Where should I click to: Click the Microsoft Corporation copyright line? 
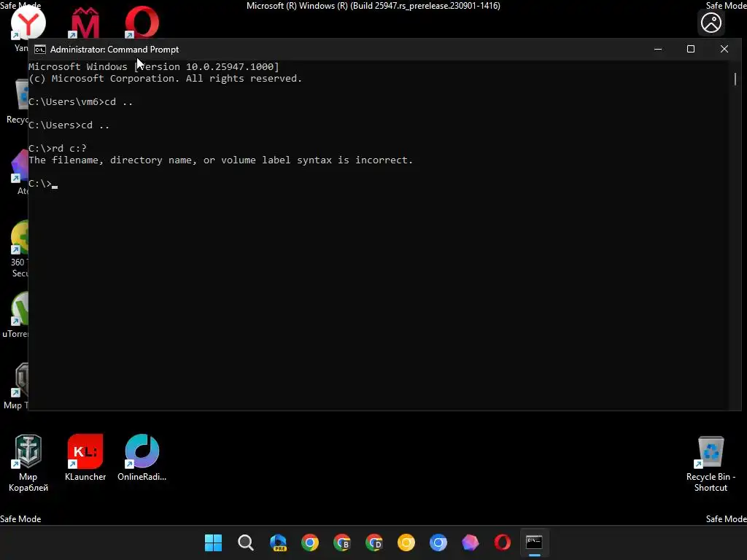(x=166, y=78)
